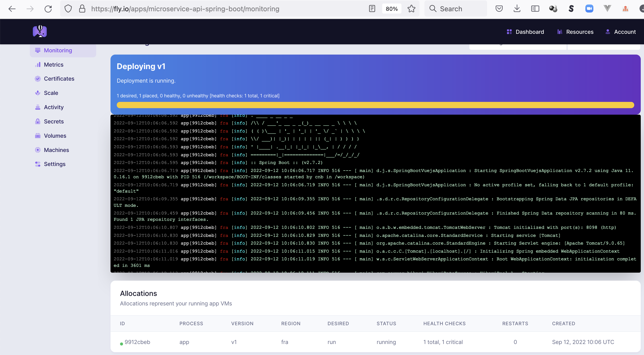Click the Settings sidebar link
The width and height of the screenshot is (644, 355).
click(55, 163)
